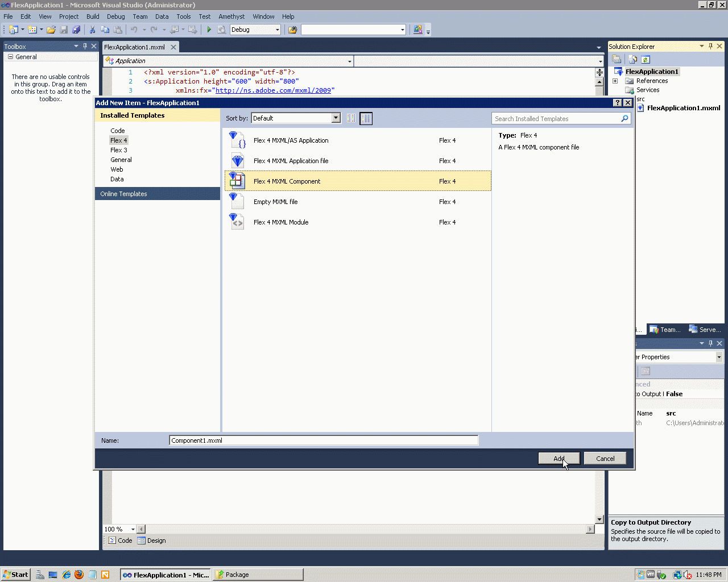
Task: Select Online Templates section
Action: [158, 194]
